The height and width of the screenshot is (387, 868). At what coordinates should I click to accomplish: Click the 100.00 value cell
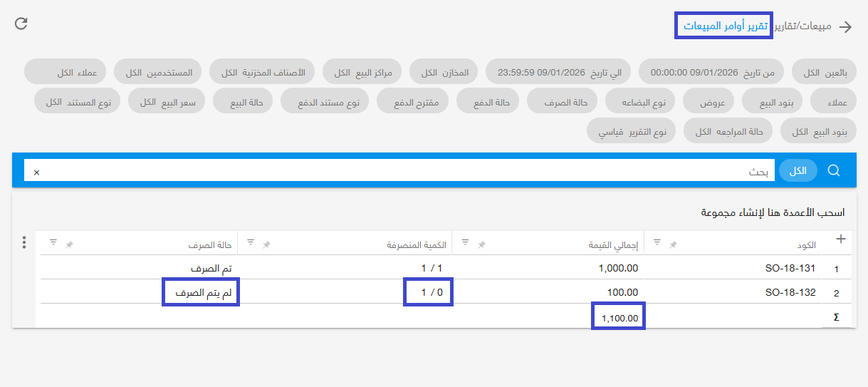(x=622, y=292)
